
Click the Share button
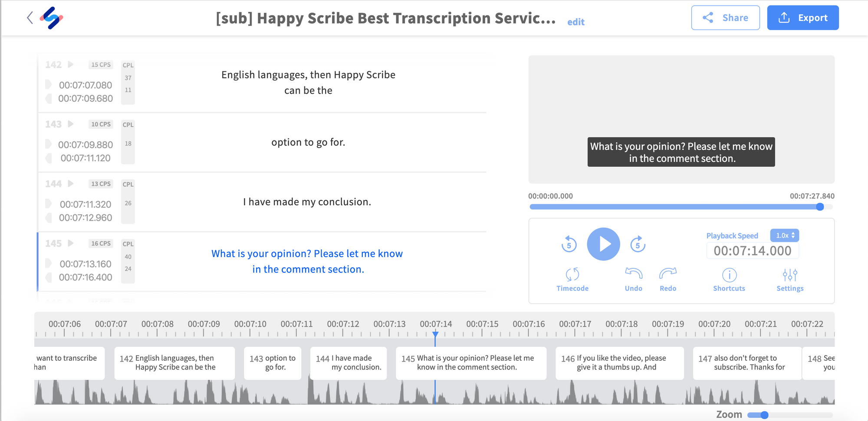pos(725,18)
